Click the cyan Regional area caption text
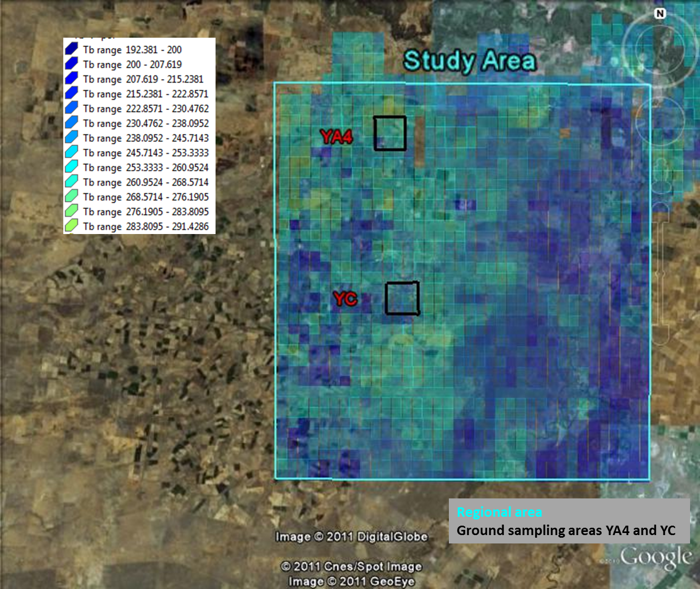The width and height of the screenshot is (700, 589). coord(499,512)
